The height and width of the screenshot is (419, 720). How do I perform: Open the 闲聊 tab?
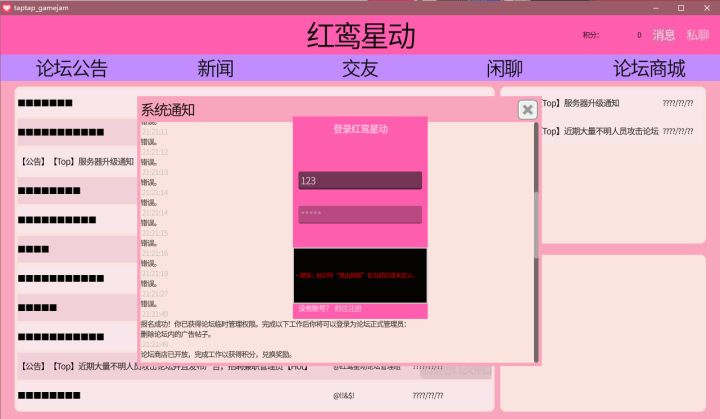click(504, 68)
